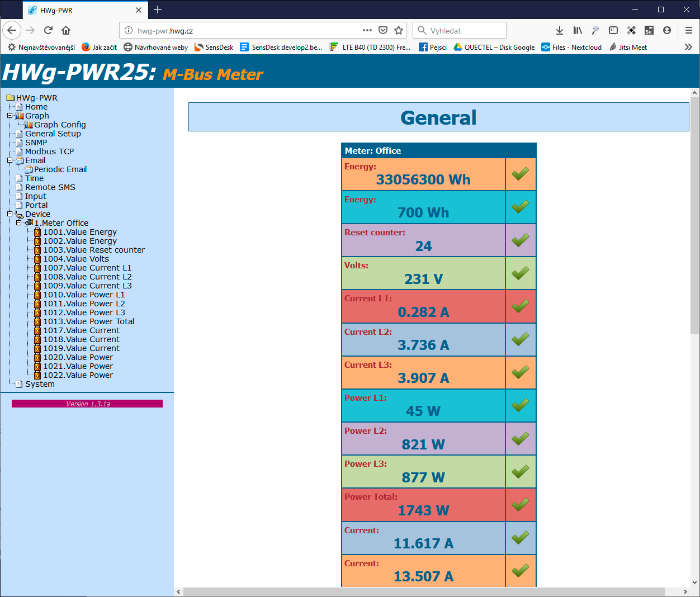The image size is (700, 597).
Task: Click the Email envelope icon in tree
Action: [20, 160]
